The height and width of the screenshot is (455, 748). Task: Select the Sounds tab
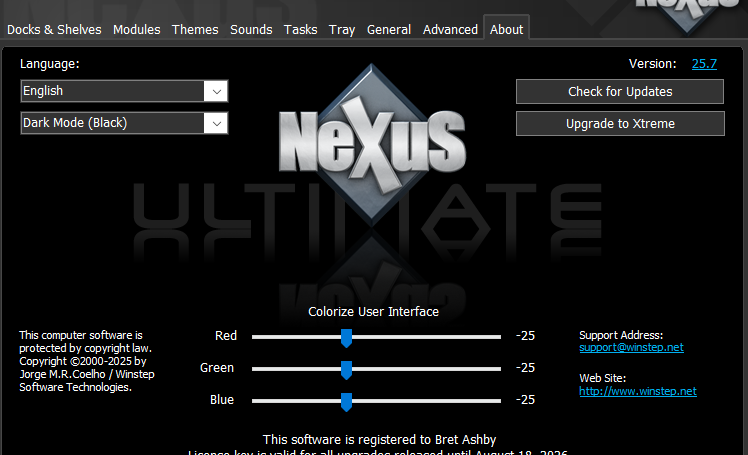(251, 29)
